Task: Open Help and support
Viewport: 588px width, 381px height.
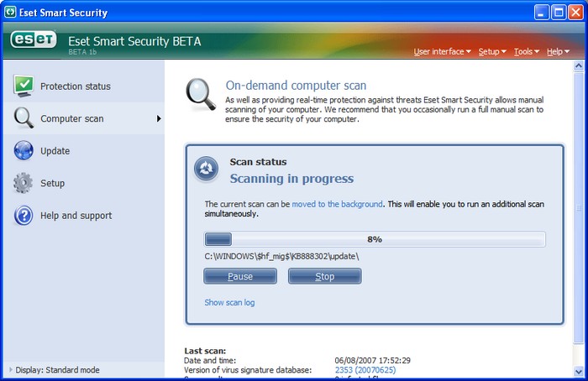Action: pos(84,216)
